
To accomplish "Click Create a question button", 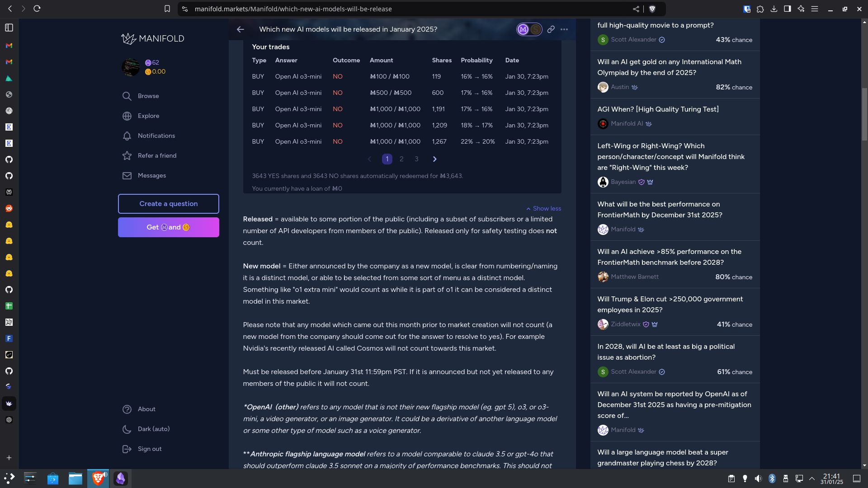I will coord(168,204).
